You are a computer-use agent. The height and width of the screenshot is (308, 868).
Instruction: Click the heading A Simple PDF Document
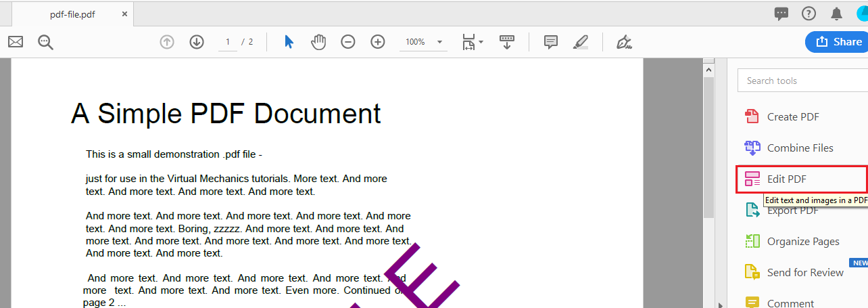coord(226,114)
